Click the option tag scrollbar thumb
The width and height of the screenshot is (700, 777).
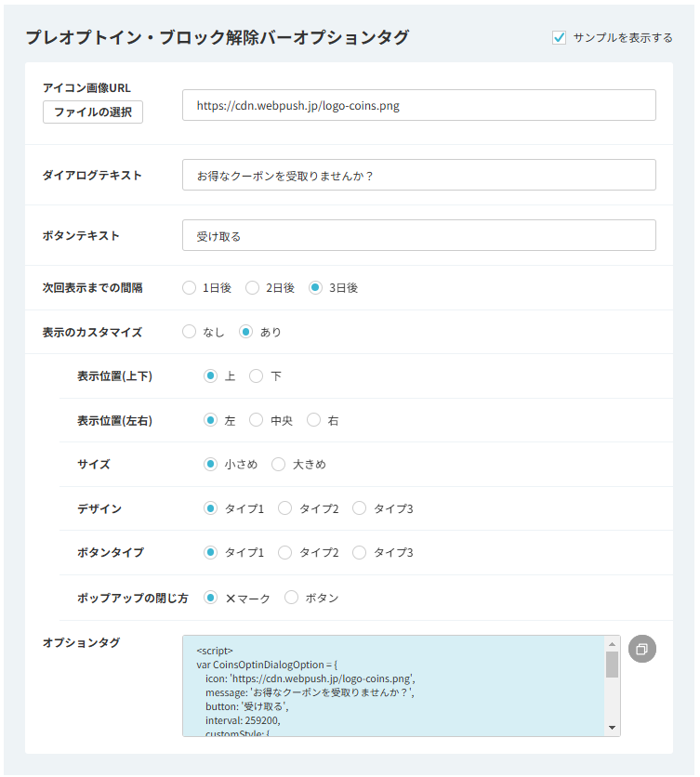coord(612,664)
